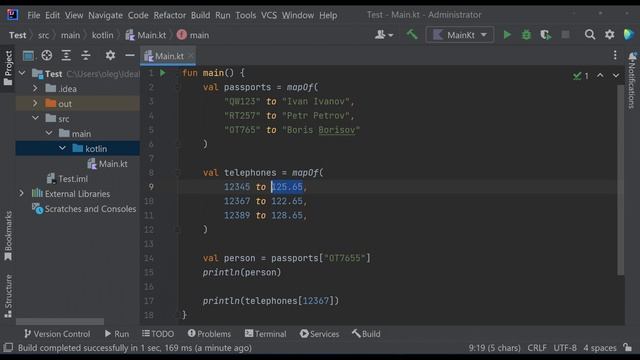Go to next highlighted problem arrow

pyautogui.click(x=616, y=76)
